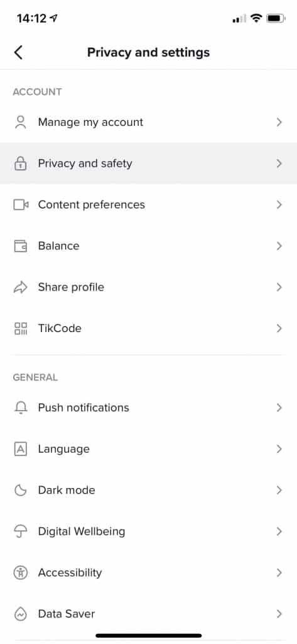Click the person icon for account management
Image resolution: width=297 pixels, height=644 pixels.
click(x=20, y=123)
